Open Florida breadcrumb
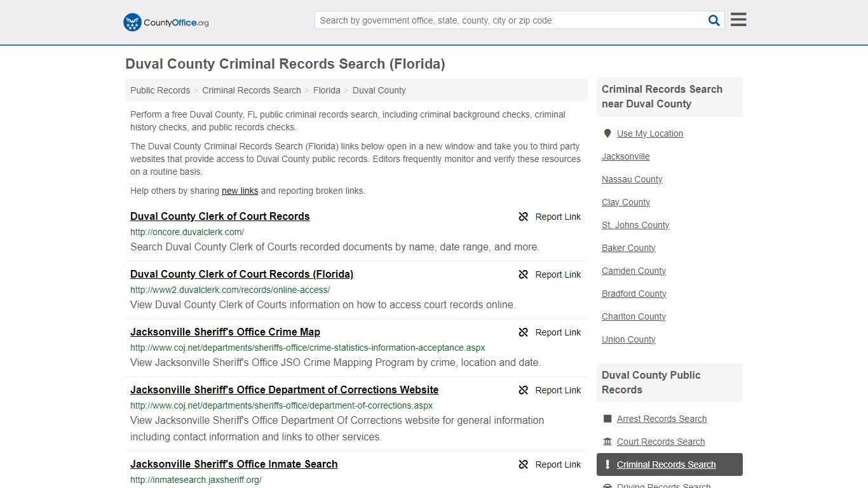 point(327,90)
